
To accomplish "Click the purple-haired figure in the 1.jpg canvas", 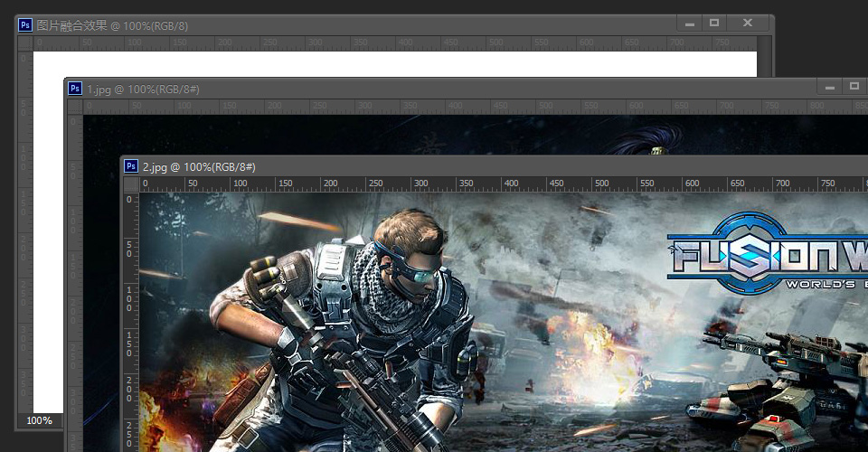I will coord(649,140).
